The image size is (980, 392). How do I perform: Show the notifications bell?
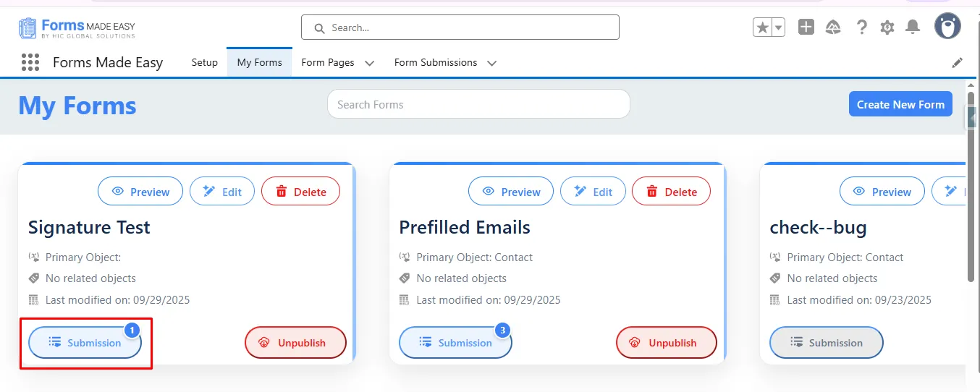point(913,27)
